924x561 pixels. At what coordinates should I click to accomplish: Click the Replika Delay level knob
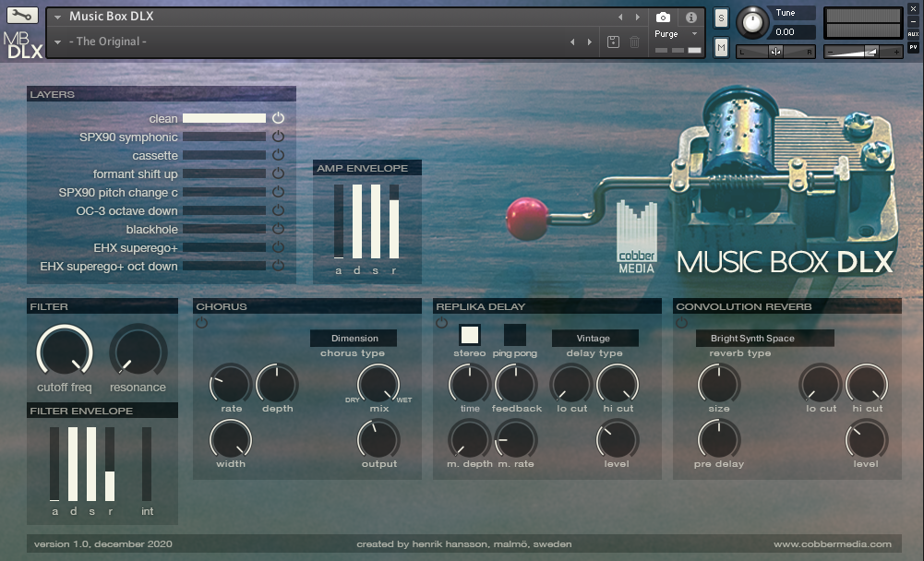pyautogui.click(x=617, y=439)
